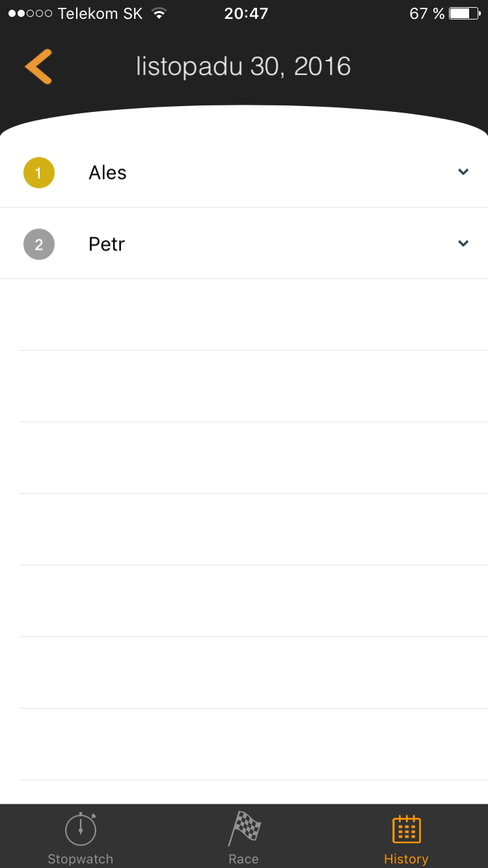488x868 pixels.
Task: Select the History tab label
Action: point(406,859)
